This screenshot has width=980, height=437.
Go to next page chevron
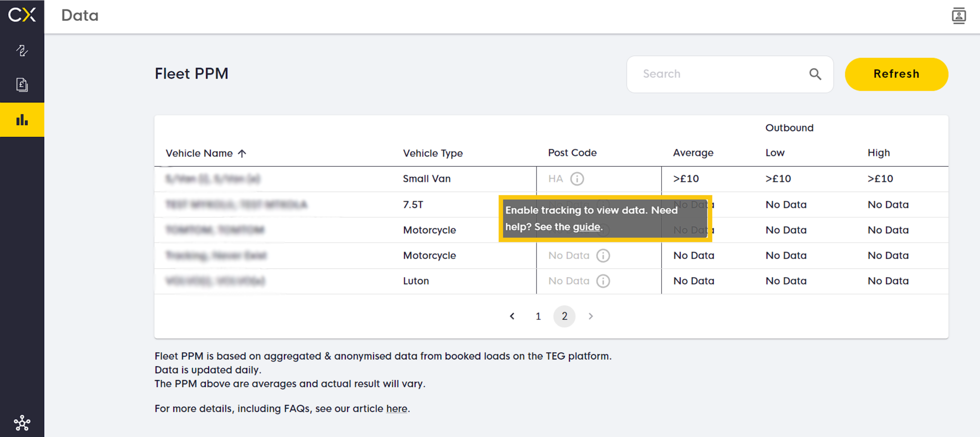591,316
